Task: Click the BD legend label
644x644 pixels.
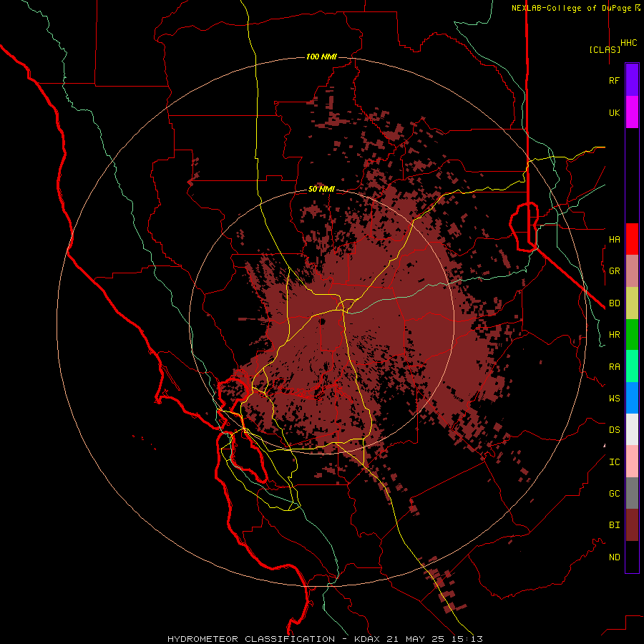Action: tap(615, 303)
